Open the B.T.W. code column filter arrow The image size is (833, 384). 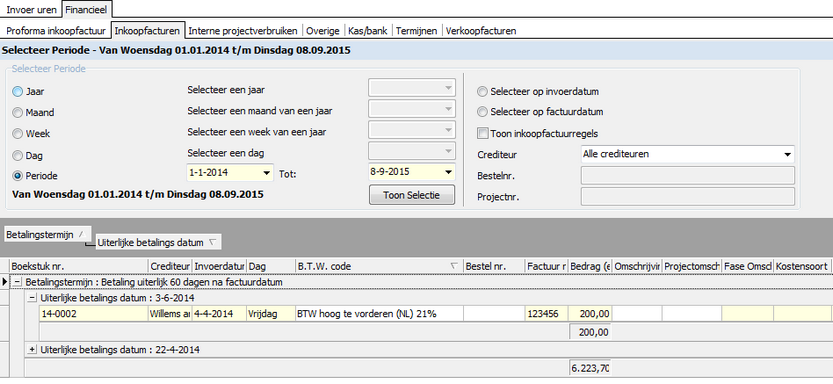pyautogui.click(x=454, y=267)
